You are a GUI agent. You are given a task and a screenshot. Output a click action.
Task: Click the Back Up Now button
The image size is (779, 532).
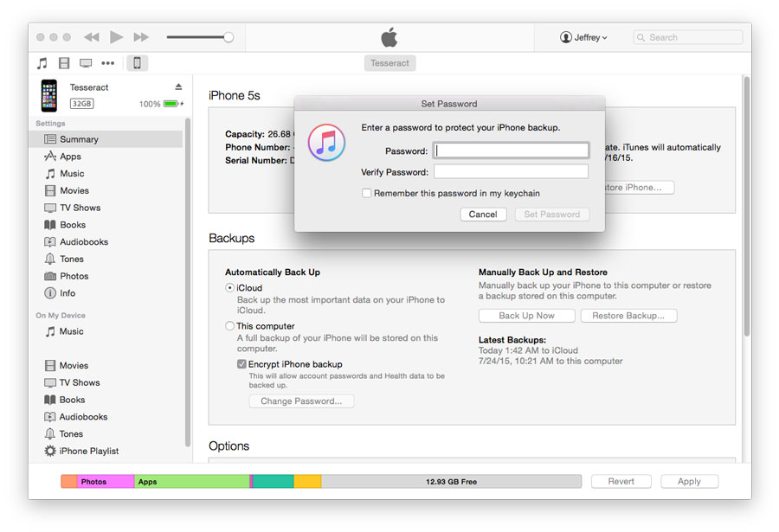[526, 316]
